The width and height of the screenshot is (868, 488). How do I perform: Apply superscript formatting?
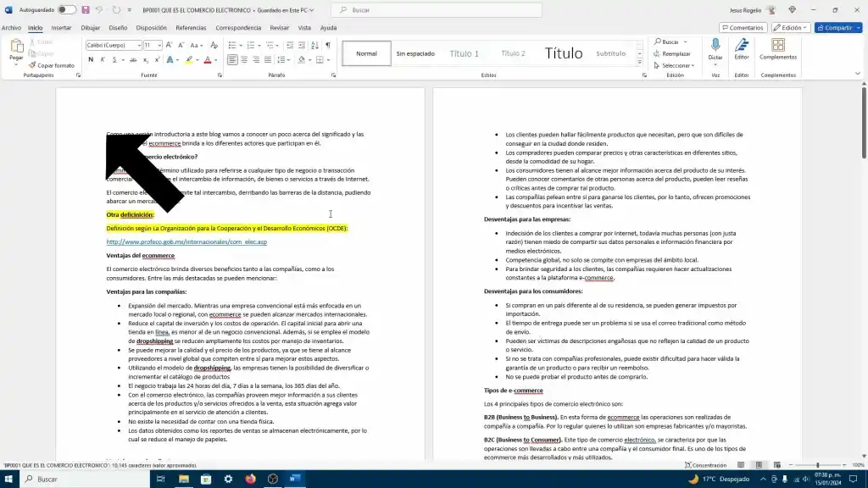tap(157, 60)
